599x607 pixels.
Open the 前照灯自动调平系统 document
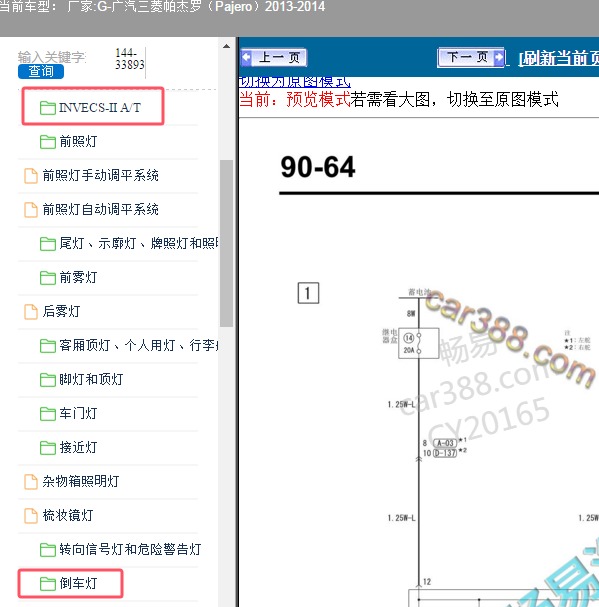click(x=100, y=210)
